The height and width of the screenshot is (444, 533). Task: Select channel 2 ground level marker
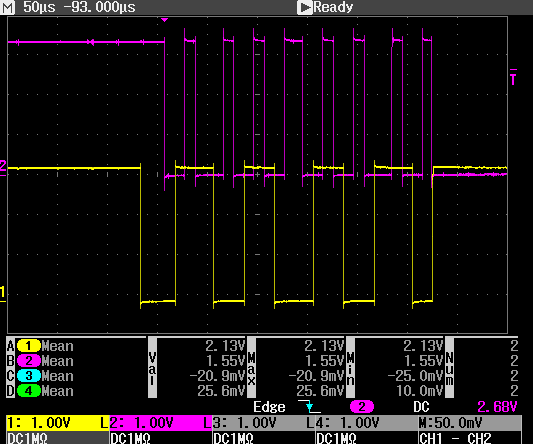click(x=3, y=168)
